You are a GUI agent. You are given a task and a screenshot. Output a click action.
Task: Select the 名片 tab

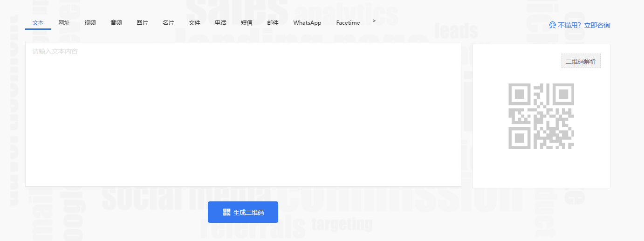(x=168, y=23)
